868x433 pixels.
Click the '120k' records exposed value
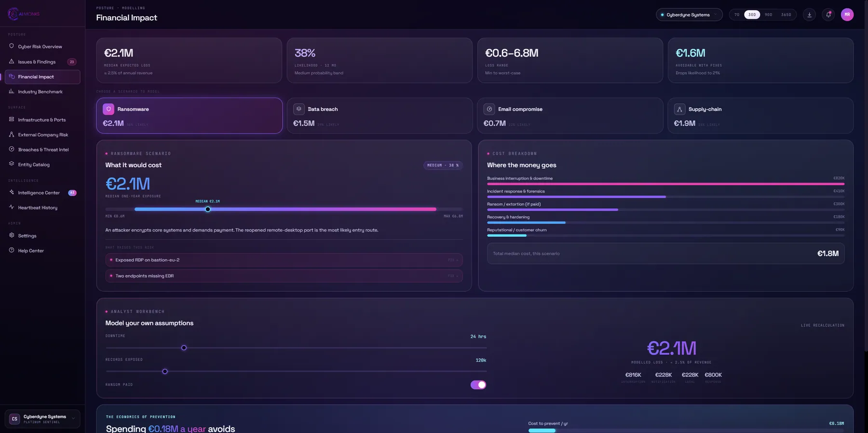[x=481, y=360]
